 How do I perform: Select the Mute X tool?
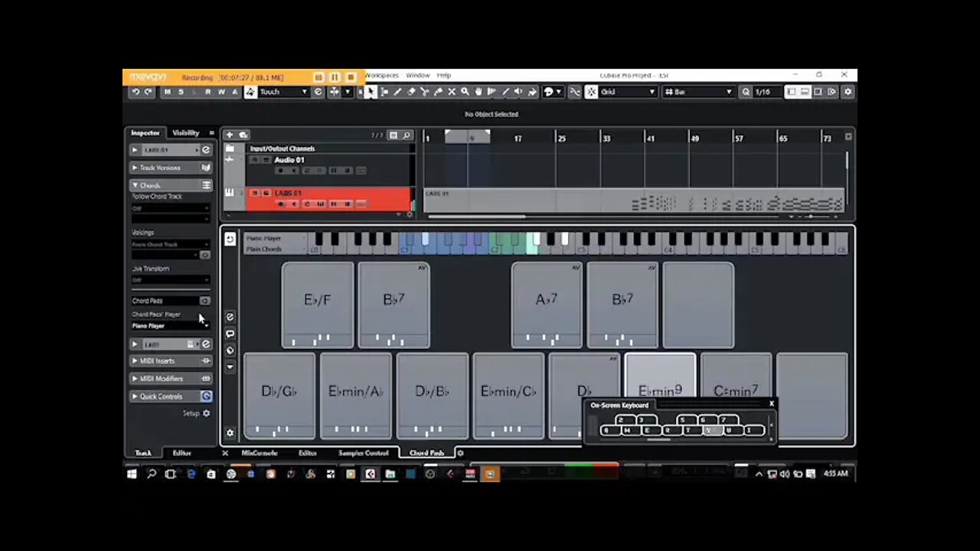(452, 92)
